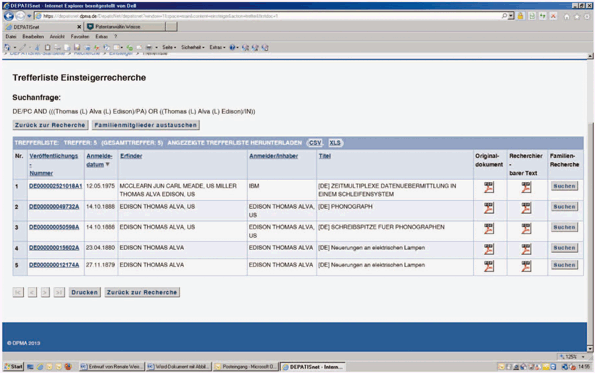Open original document PDF for DE000002521018A1
Image resolution: width=595 pixels, height=373 pixels.
(x=489, y=187)
